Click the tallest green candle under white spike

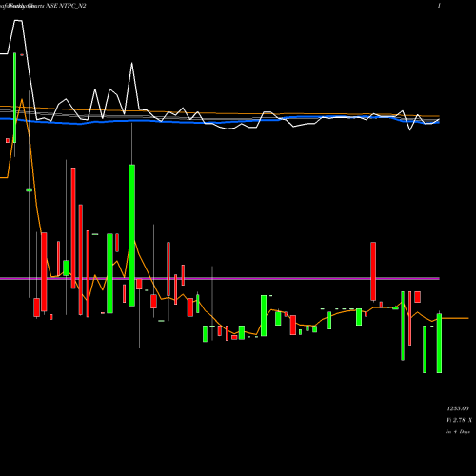click(132, 235)
